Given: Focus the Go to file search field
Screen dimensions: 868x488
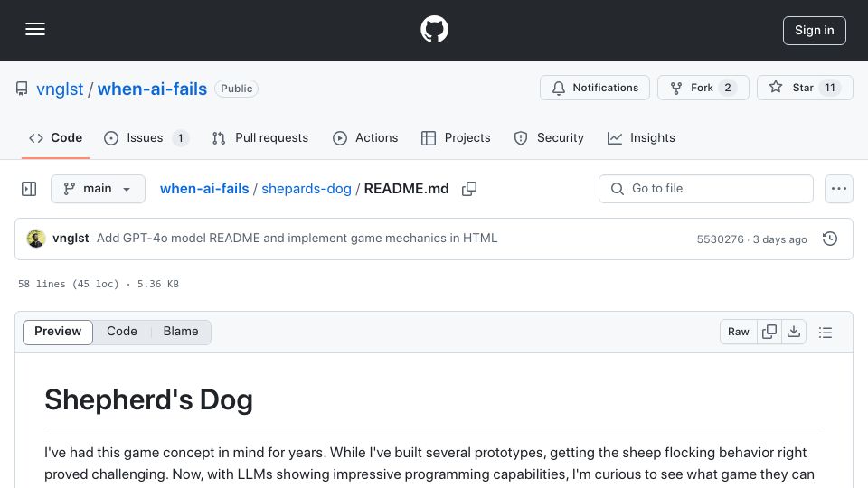Looking at the screenshot, I should [x=706, y=189].
